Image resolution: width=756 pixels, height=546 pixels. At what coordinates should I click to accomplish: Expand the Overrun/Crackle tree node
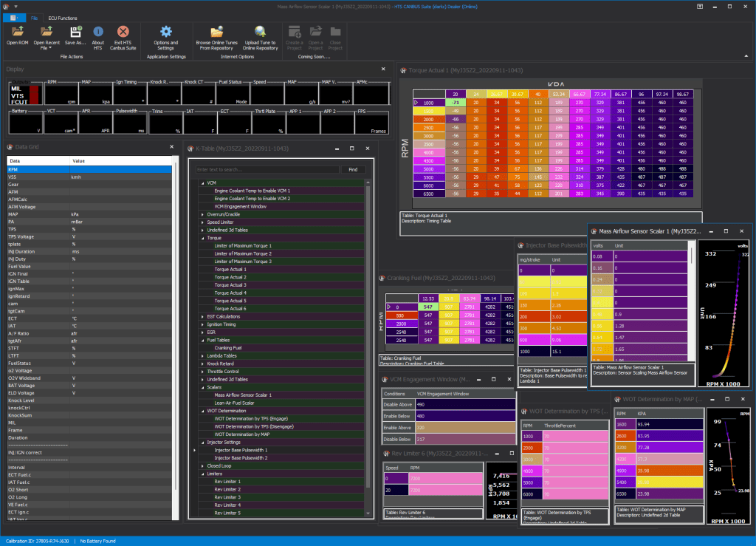click(203, 214)
